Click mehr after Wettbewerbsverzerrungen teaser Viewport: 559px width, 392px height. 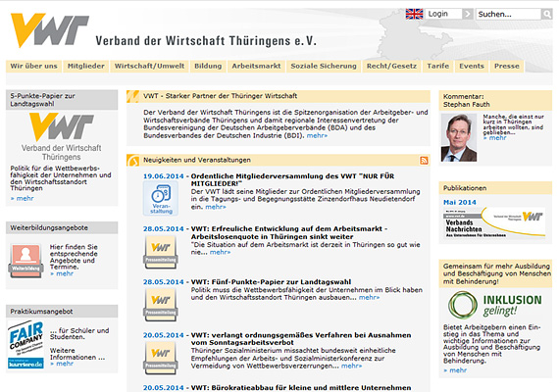pos(351,366)
